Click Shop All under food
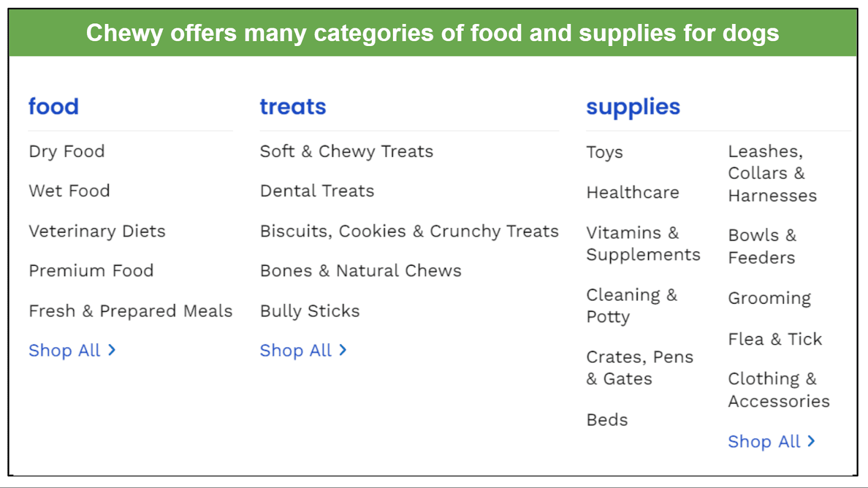 (x=72, y=350)
